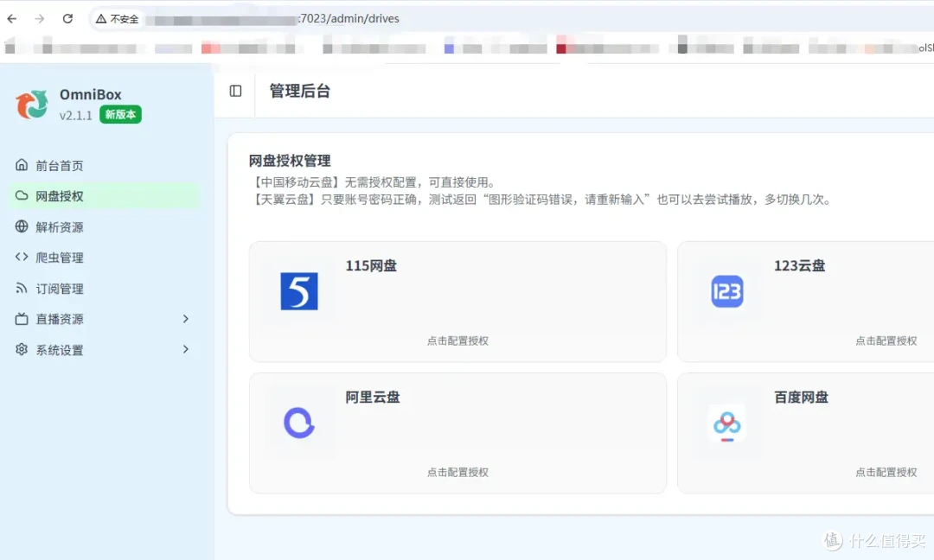
Task: Click 点击配置授权 under 百度网盘
Action: click(886, 473)
